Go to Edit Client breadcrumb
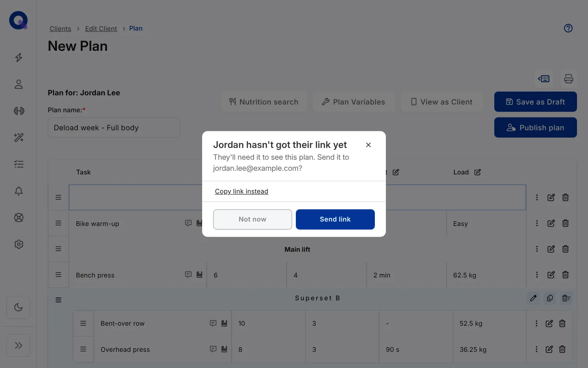 point(101,29)
